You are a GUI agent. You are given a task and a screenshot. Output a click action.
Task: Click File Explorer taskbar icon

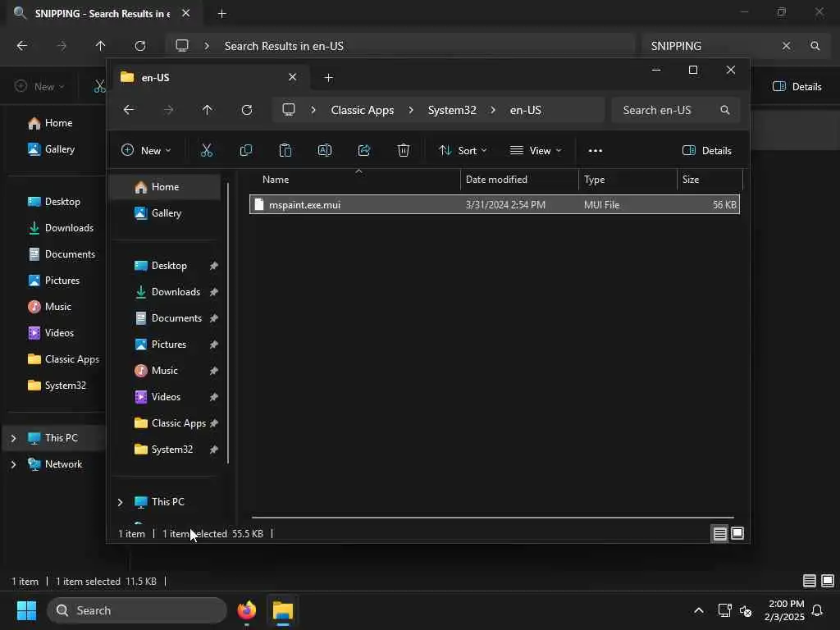[283, 610]
